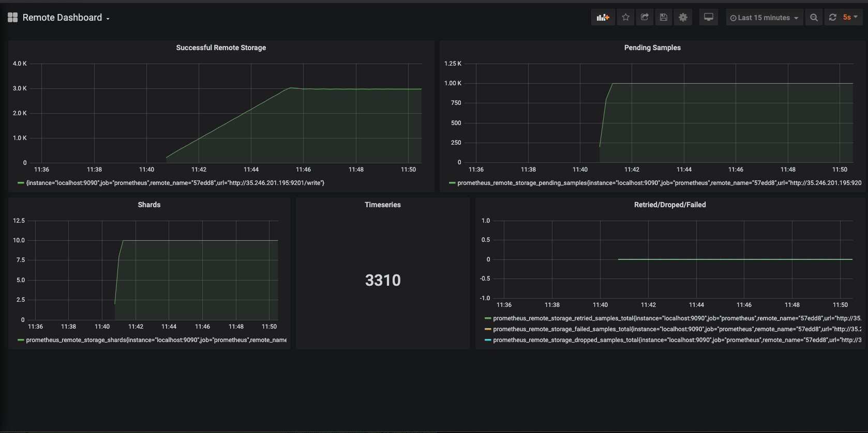Click green color swatch of pending_samples legend
This screenshot has height=433, width=868.
453,183
